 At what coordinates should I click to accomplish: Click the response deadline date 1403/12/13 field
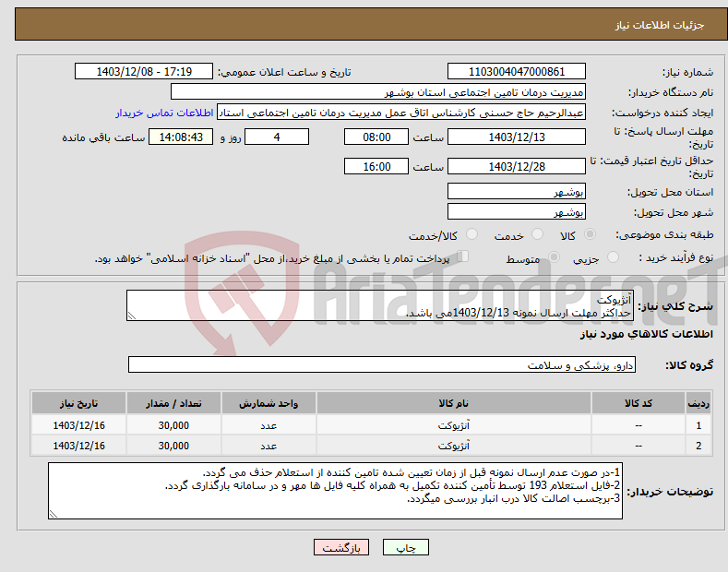pos(517,137)
